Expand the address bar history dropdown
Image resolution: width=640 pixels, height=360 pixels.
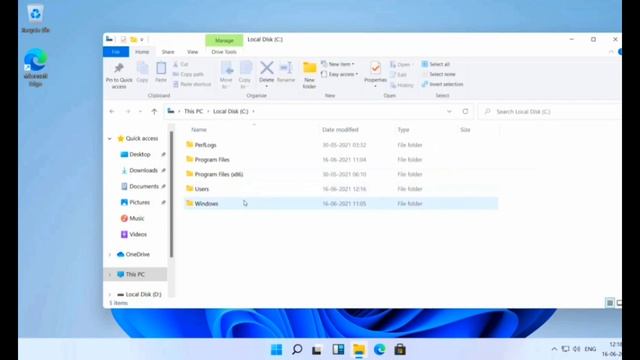(449, 111)
